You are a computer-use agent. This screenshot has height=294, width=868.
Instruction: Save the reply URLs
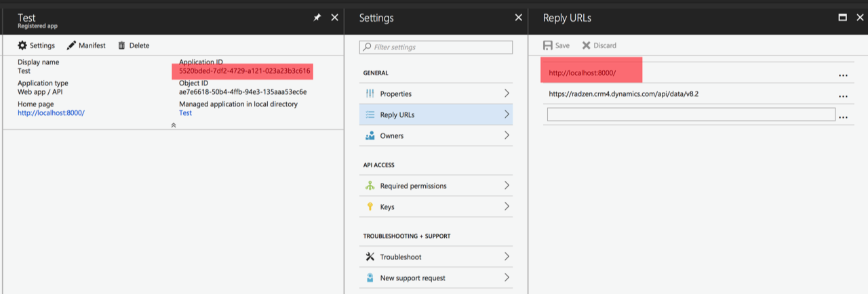click(x=557, y=45)
